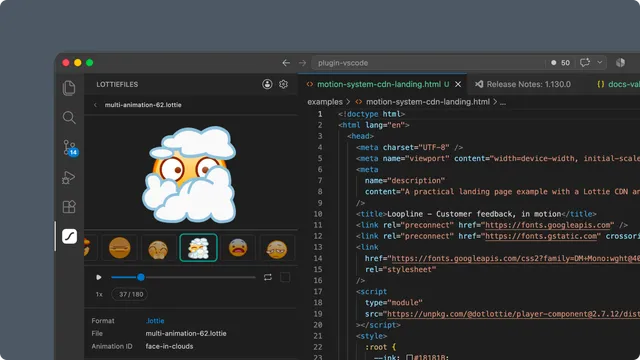Image resolution: width=640 pixels, height=360 pixels.
Task: Click the face-in-clouds animation ID
Action: tap(169, 346)
